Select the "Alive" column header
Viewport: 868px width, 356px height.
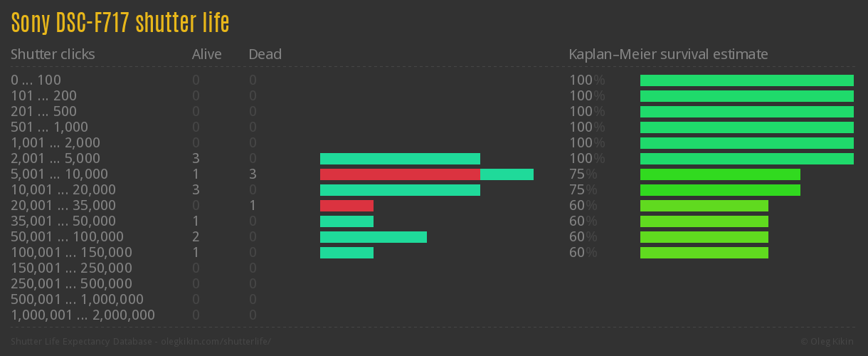[206, 54]
